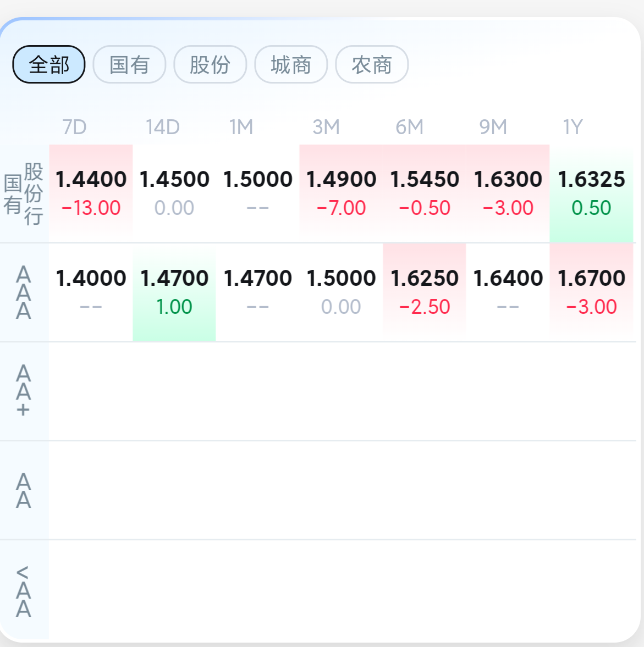The width and height of the screenshot is (644, 647).
Task: Switch to the 农商 filter tab
Action: [372, 64]
